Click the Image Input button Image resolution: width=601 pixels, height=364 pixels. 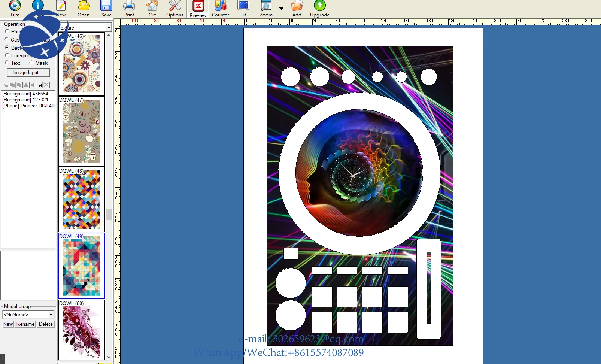pyautogui.click(x=28, y=72)
